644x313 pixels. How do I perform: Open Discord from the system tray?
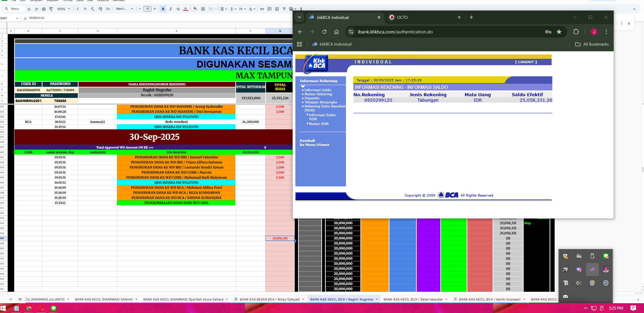point(565,296)
